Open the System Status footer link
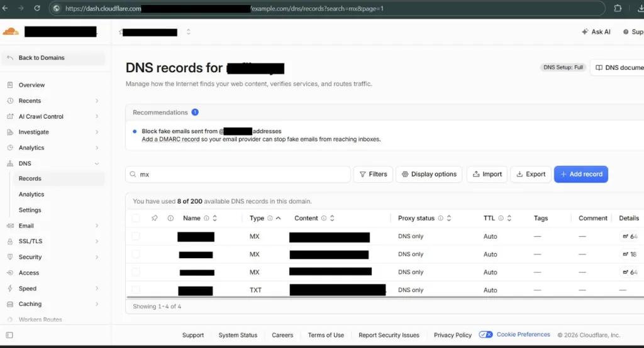This screenshot has height=348, width=644. [x=238, y=335]
